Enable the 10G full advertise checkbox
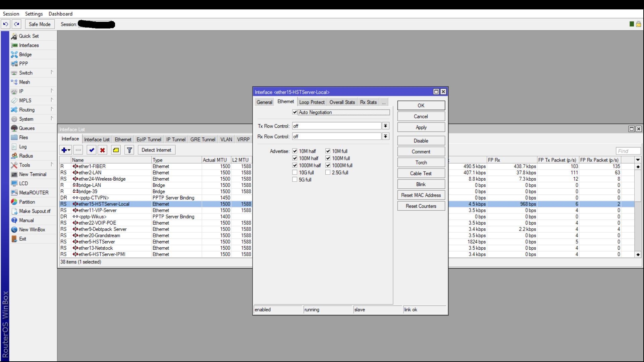This screenshot has height=362, width=644. [295, 173]
